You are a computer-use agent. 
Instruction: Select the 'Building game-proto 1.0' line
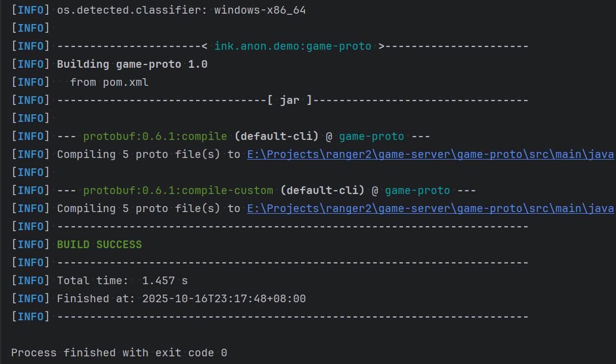(x=132, y=64)
